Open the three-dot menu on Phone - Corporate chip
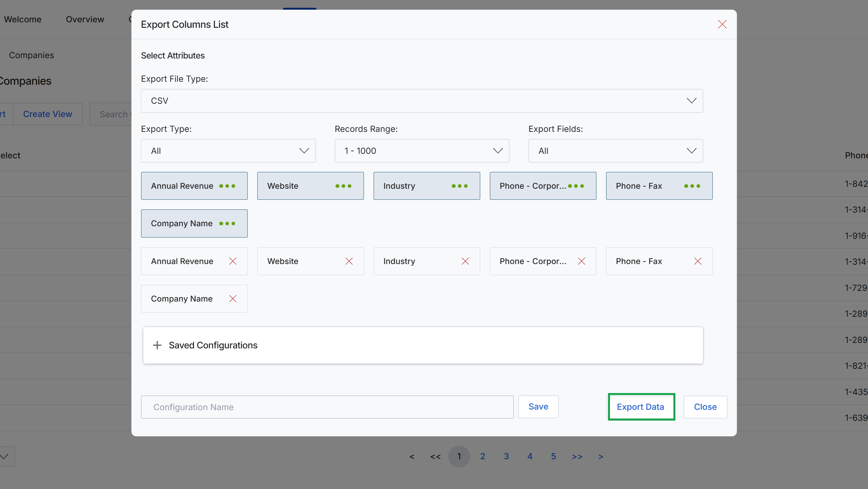Screen dimensions: 868x489 576,186
